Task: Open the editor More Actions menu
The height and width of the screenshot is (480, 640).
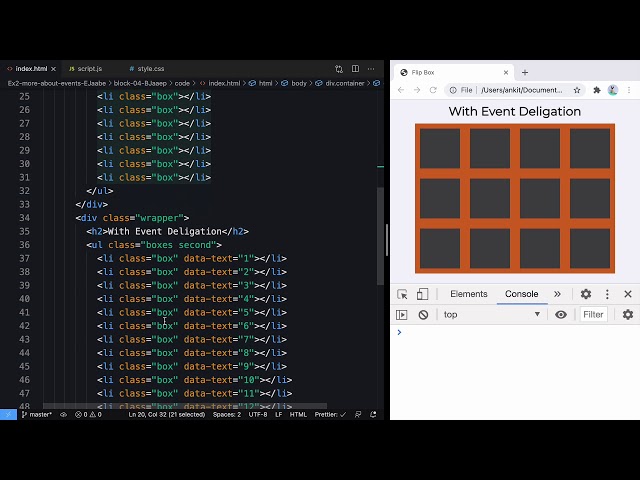Action: coord(371,69)
